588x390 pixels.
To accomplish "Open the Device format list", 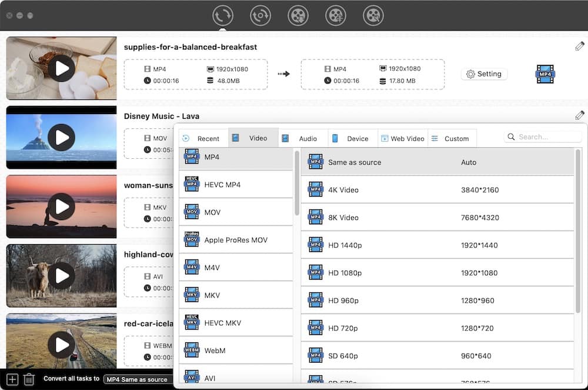I will pos(352,138).
